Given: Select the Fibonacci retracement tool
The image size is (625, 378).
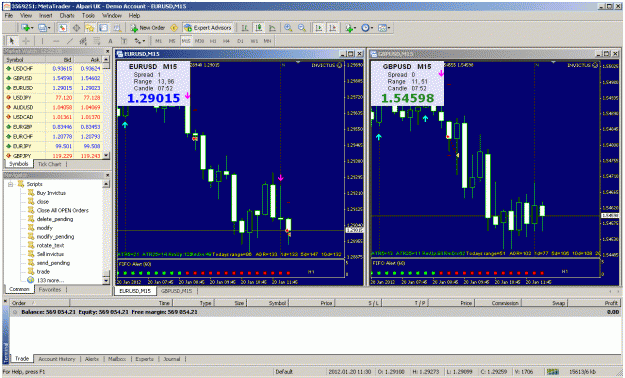Looking at the screenshot, I should pyautogui.click(x=96, y=41).
